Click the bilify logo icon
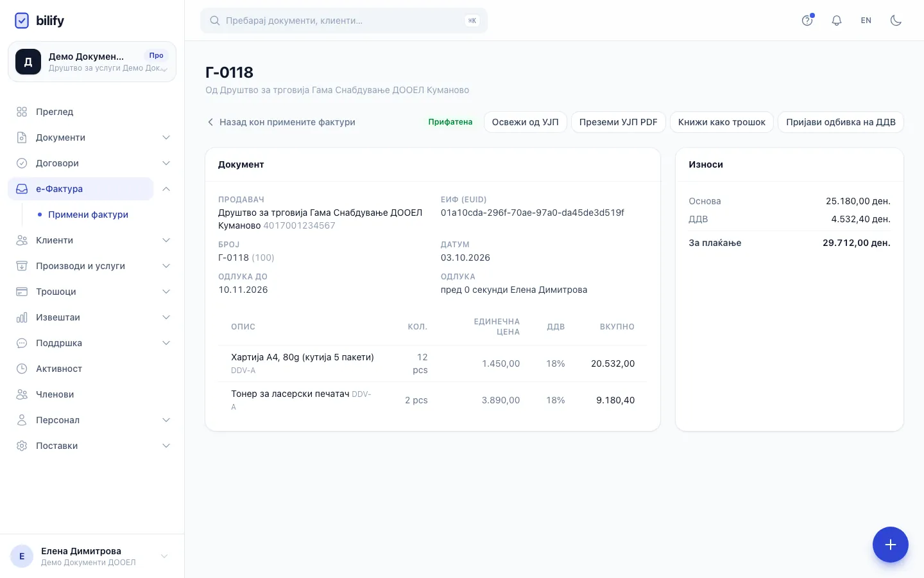 (x=22, y=21)
